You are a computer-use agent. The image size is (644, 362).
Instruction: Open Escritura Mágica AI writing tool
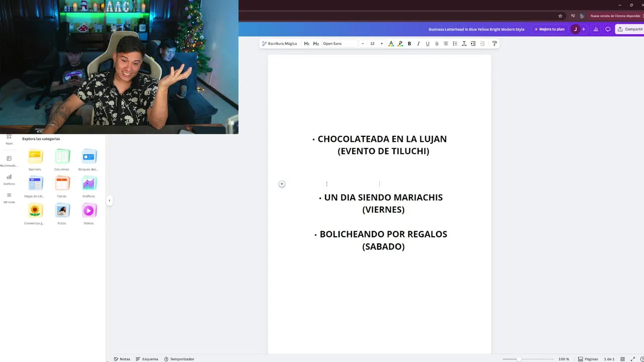(279, 44)
